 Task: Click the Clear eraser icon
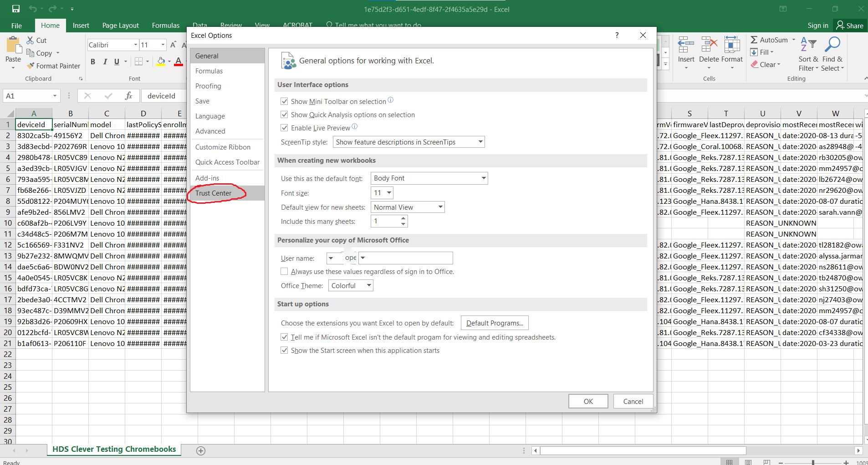755,64
